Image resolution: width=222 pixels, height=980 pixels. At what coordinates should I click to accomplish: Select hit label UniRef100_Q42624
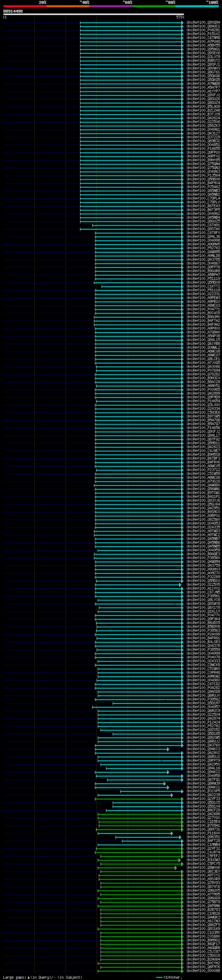click(203, 118)
